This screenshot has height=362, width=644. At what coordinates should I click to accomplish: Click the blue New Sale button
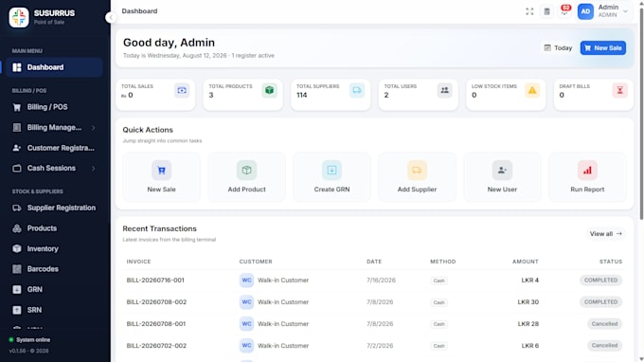coord(603,48)
